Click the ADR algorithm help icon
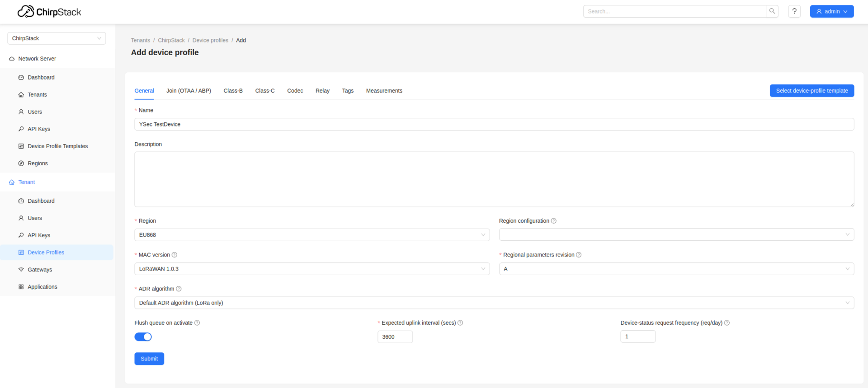 click(179, 289)
